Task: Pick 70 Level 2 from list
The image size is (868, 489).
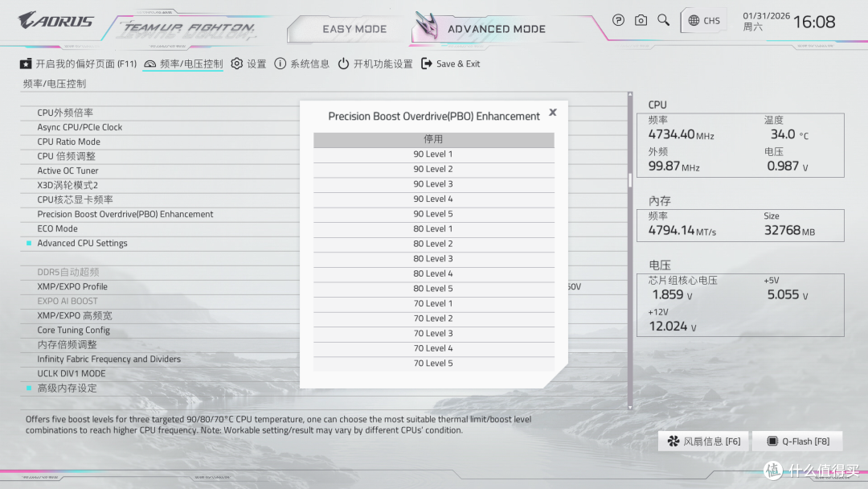Action: click(x=433, y=319)
